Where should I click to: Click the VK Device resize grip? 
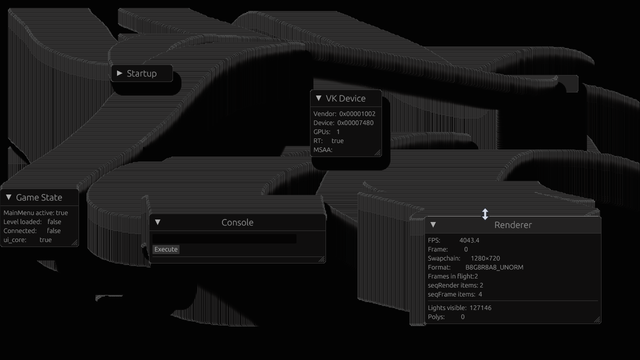click(378, 152)
